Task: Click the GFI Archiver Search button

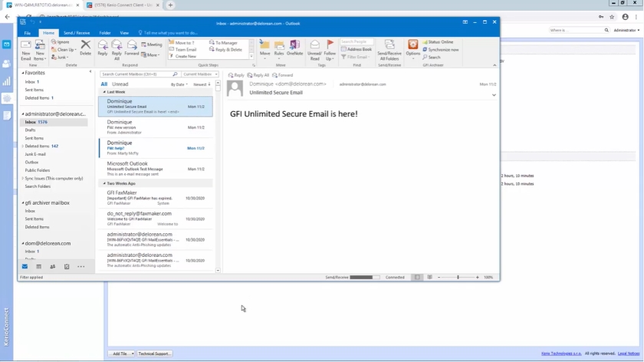Action: 431,58
